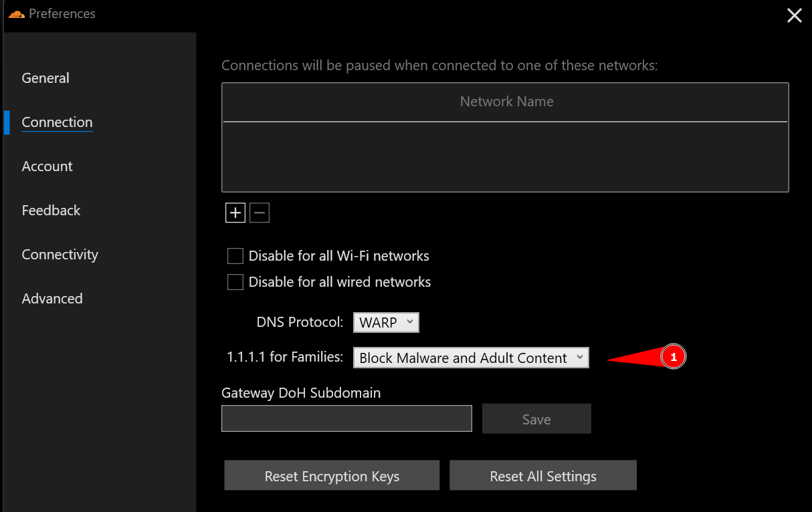
Task: Enable Disable for all wired networks
Action: tap(235, 281)
